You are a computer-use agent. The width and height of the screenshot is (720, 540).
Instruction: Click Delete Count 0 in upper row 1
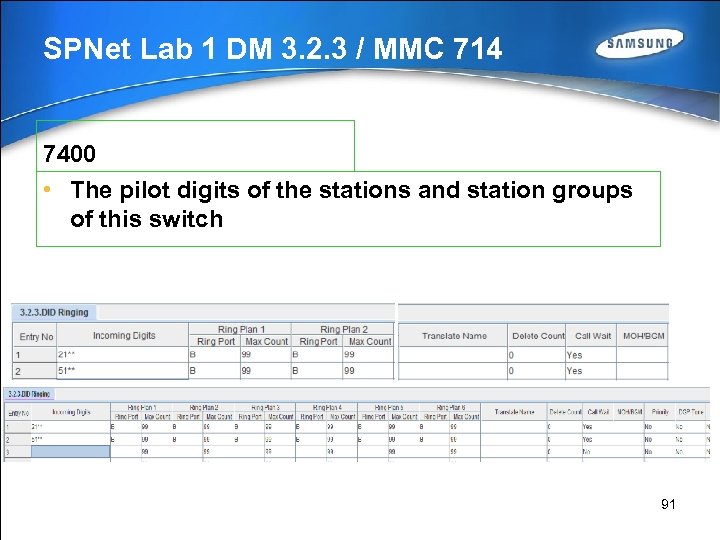tap(537, 355)
